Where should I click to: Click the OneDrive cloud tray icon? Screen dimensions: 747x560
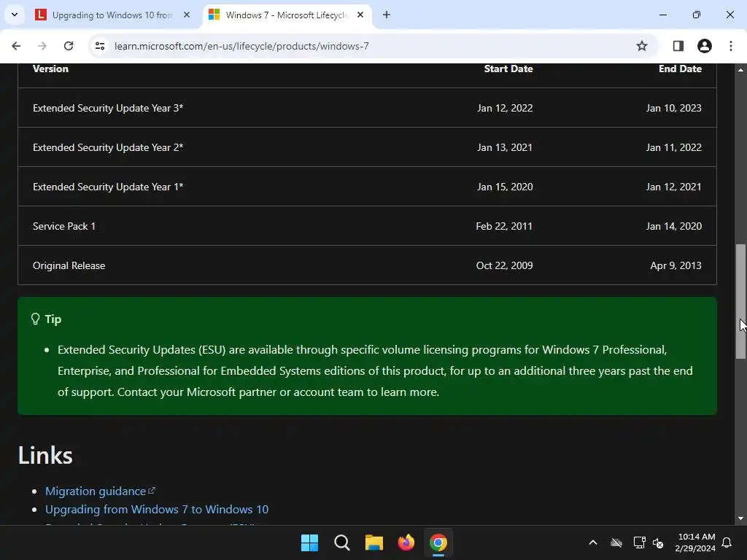pos(616,542)
